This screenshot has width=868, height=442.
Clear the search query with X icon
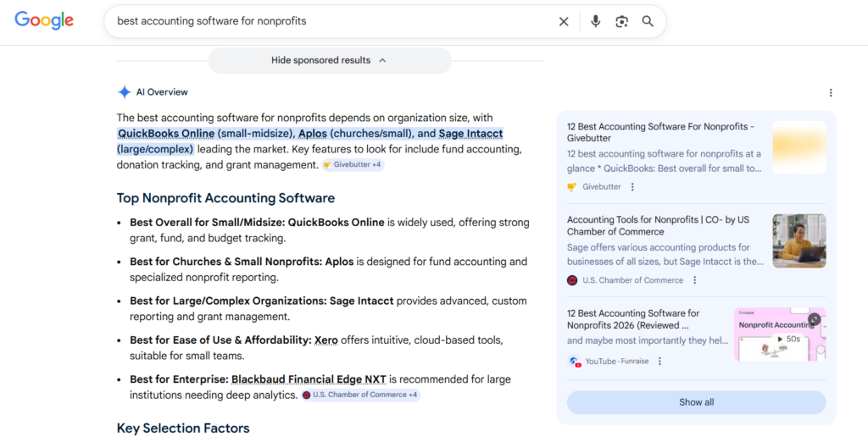click(564, 21)
